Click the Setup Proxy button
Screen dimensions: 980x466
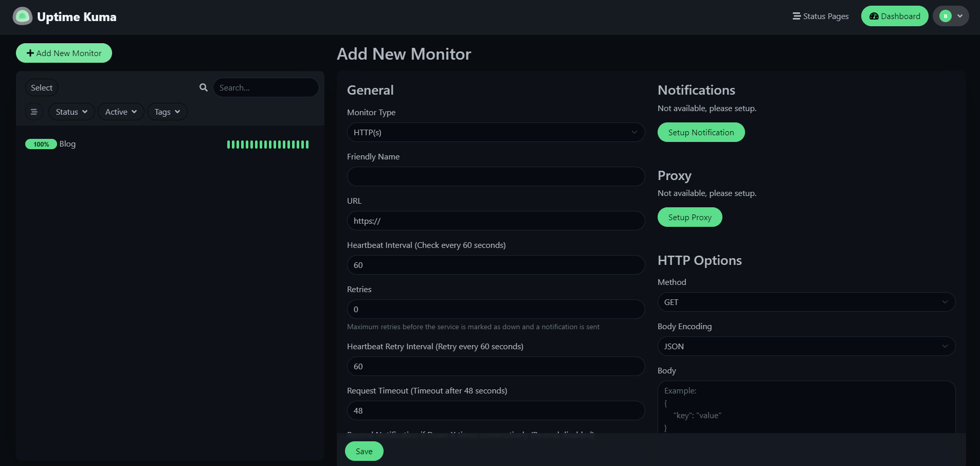(x=690, y=217)
